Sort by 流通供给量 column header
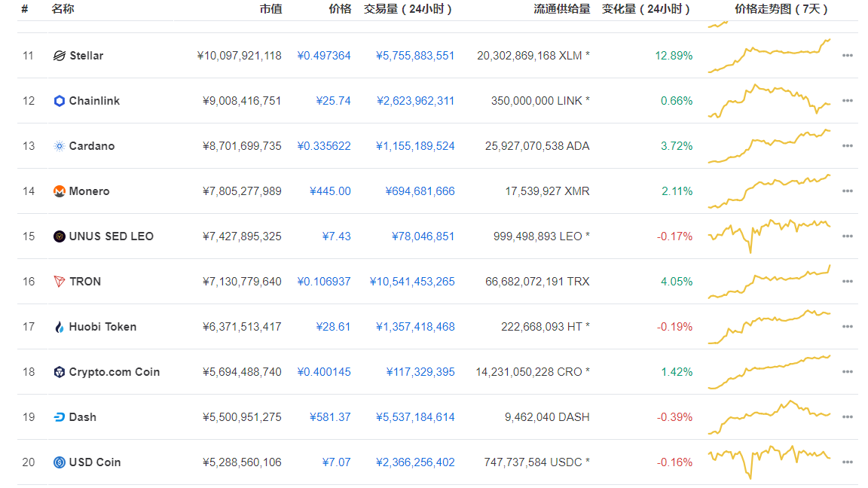This screenshot has width=868, height=488. (561, 9)
